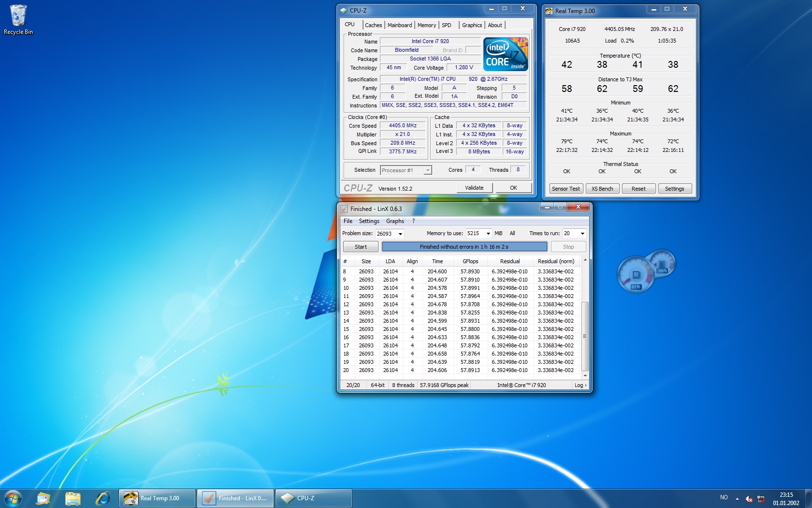Click the CPU meter desktop gadget
812x508 pixels.
click(636, 274)
